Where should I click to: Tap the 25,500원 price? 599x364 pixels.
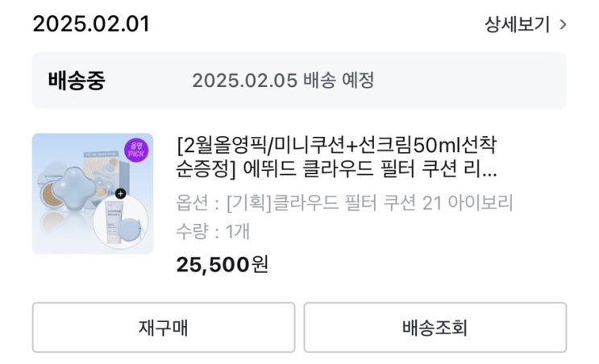tap(223, 263)
